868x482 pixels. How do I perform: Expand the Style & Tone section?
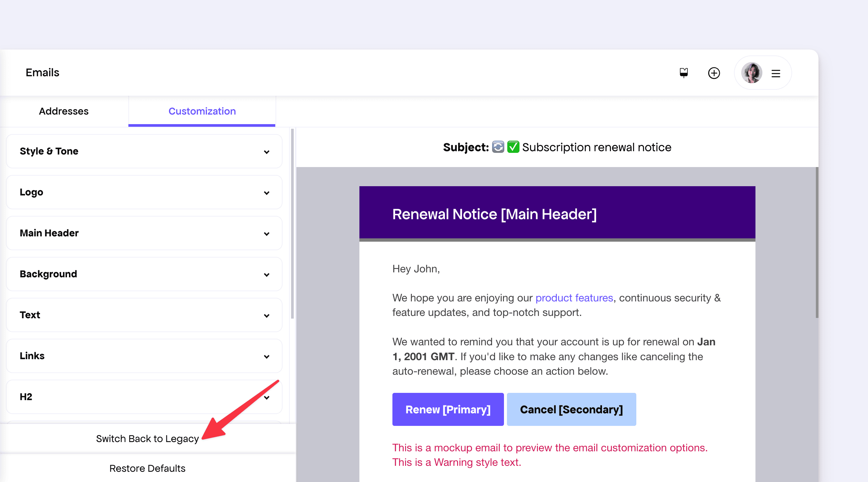[144, 151]
